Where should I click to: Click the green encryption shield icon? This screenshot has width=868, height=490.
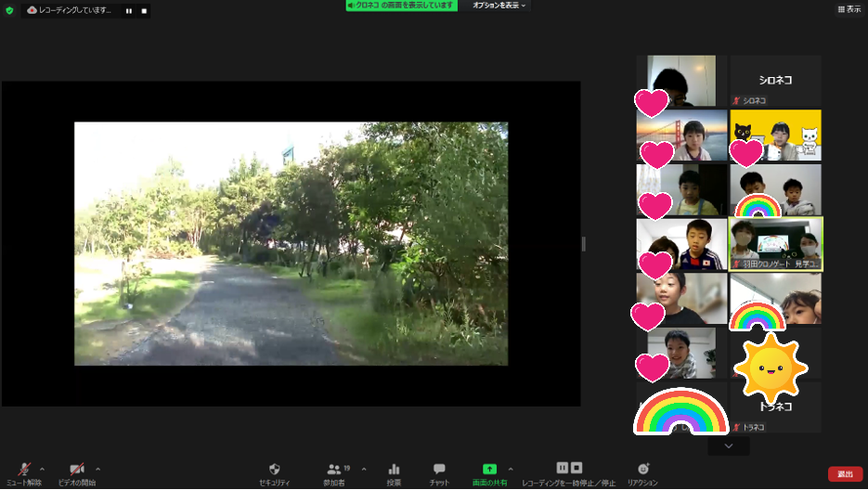click(10, 10)
